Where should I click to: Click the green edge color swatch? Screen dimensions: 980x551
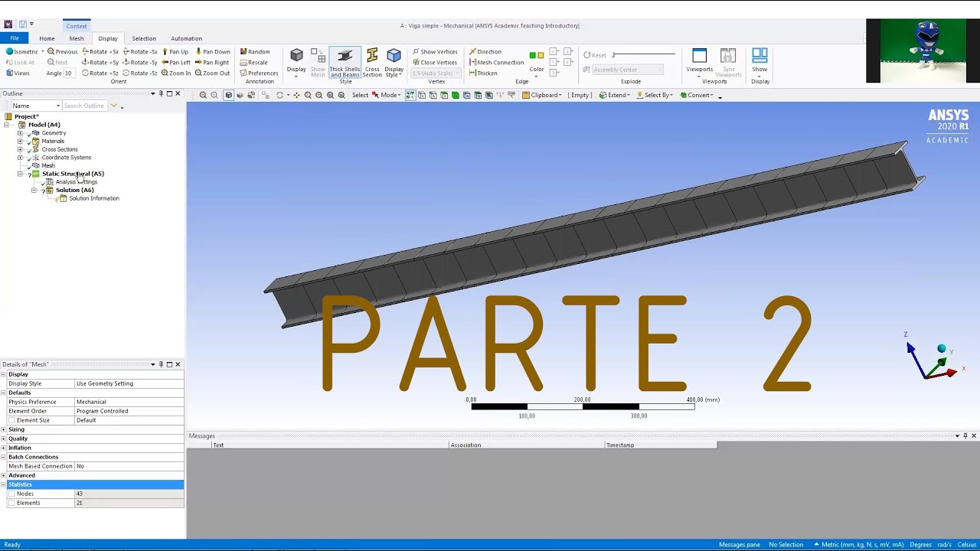pyautogui.click(x=533, y=56)
